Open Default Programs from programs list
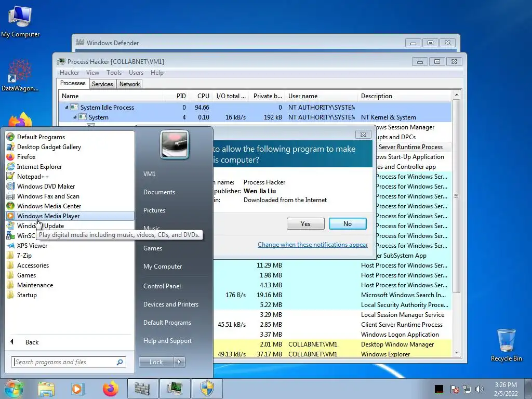 tap(41, 137)
